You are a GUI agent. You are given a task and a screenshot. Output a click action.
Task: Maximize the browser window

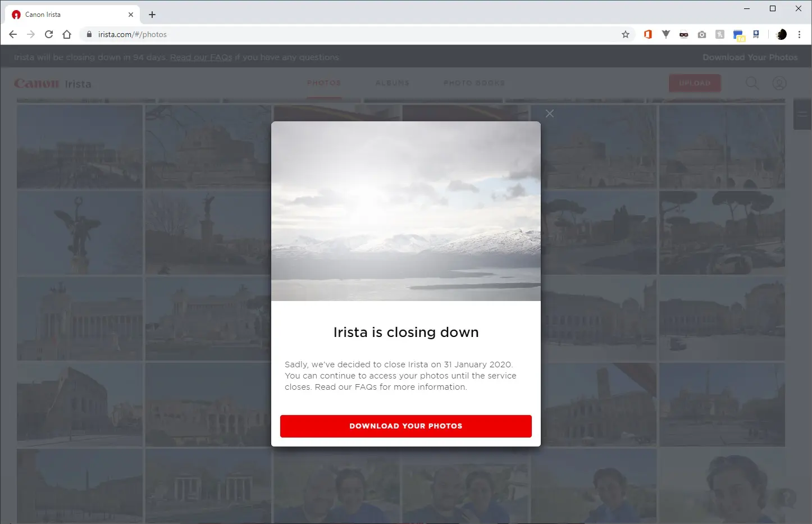click(x=773, y=8)
